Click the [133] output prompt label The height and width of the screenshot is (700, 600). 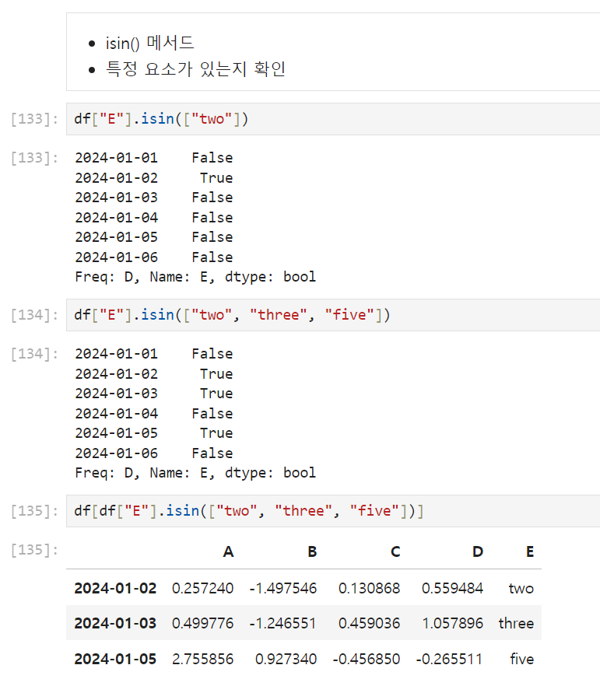pyautogui.click(x=34, y=158)
